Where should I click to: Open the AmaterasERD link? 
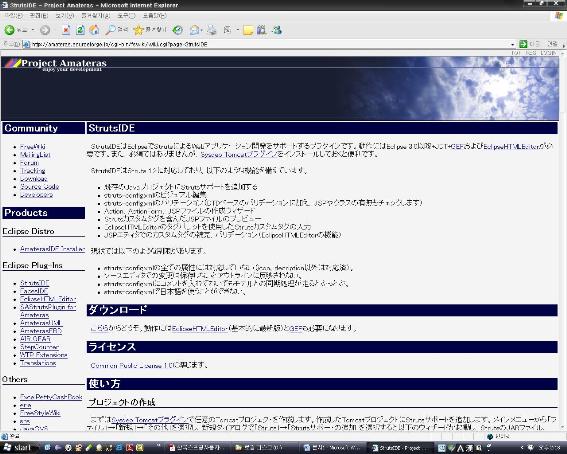pos(41,331)
